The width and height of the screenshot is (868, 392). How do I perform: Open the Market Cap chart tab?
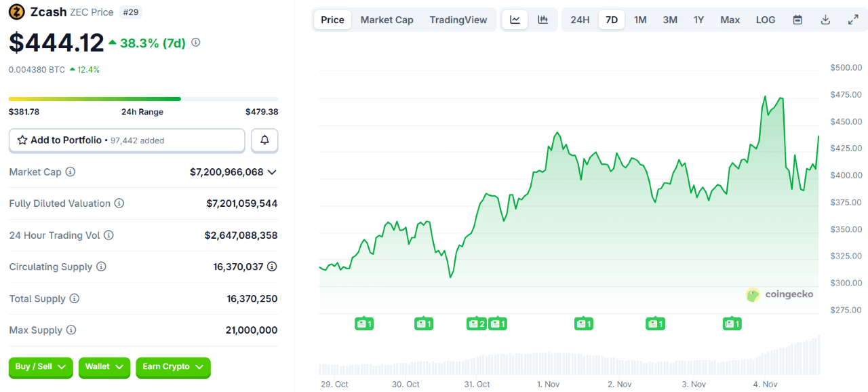tap(387, 20)
